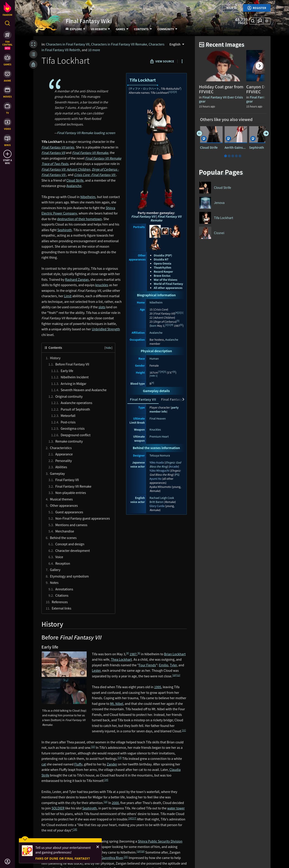Expand the '10 more' categories link
This screenshot has height=868, width=289.
tap(94, 50)
